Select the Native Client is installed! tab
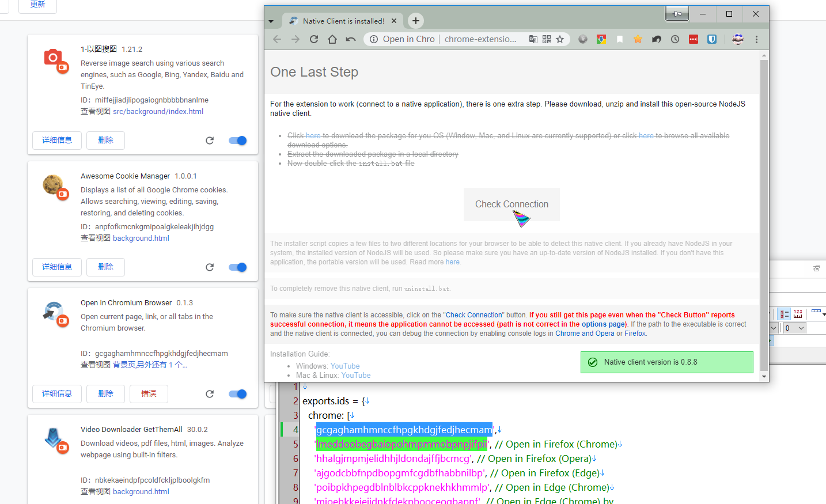This screenshot has width=826, height=504. (343, 21)
